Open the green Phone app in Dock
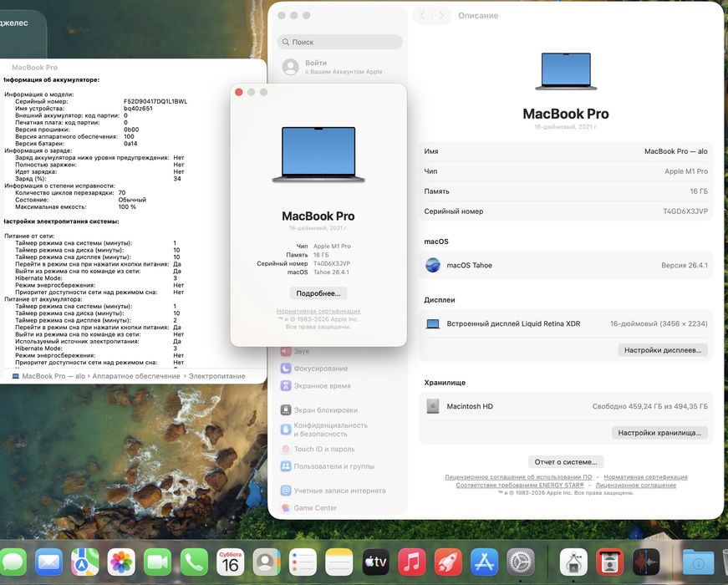Viewport: 728px width, 585px height. point(194,562)
